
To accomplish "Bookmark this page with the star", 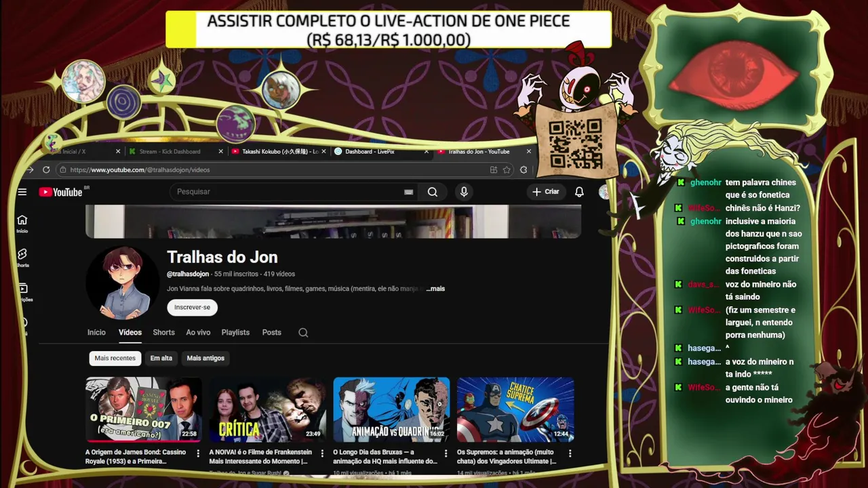I will pos(507,169).
